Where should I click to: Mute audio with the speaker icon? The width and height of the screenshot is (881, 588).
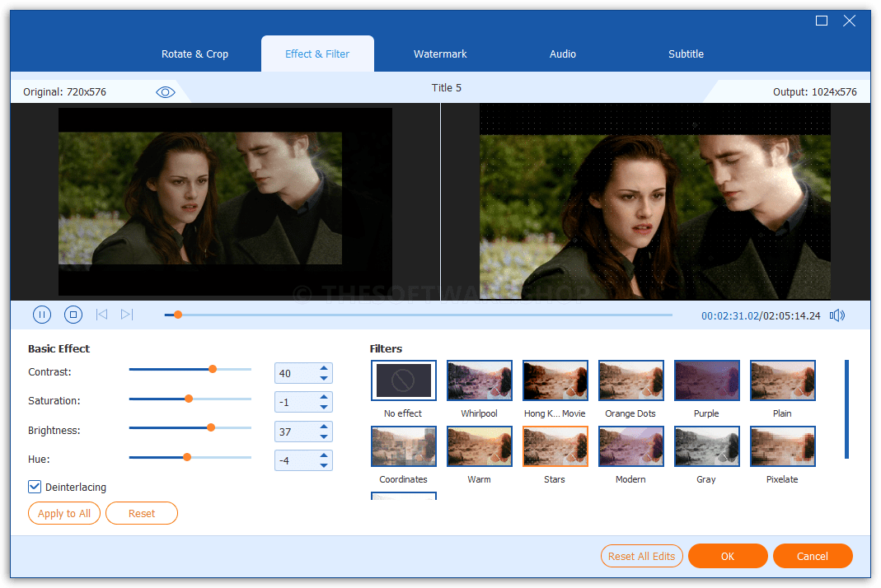pyautogui.click(x=837, y=315)
